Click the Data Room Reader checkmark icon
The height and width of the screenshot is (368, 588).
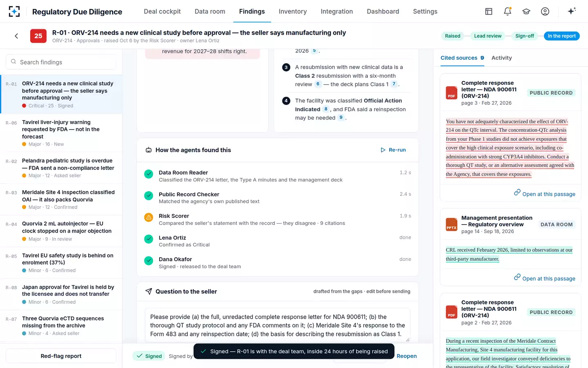coord(149,174)
